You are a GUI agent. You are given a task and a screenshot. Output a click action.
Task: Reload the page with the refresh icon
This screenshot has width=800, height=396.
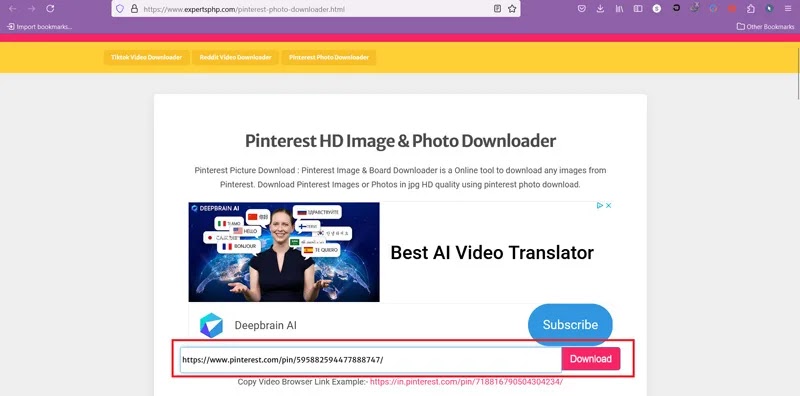50,9
